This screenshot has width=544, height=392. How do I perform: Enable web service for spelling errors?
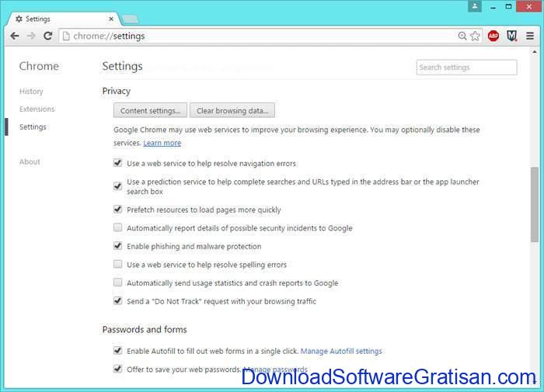click(118, 264)
